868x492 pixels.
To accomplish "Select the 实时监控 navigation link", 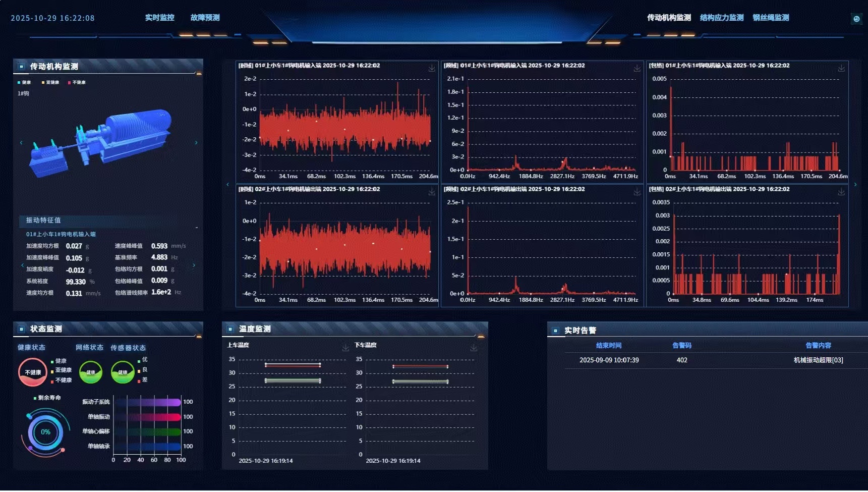I will [159, 18].
